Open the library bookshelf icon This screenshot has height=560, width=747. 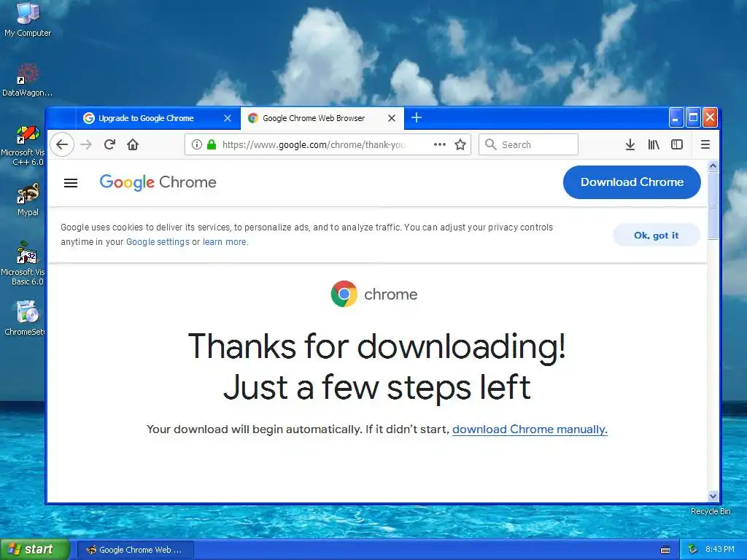click(x=654, y=144)
